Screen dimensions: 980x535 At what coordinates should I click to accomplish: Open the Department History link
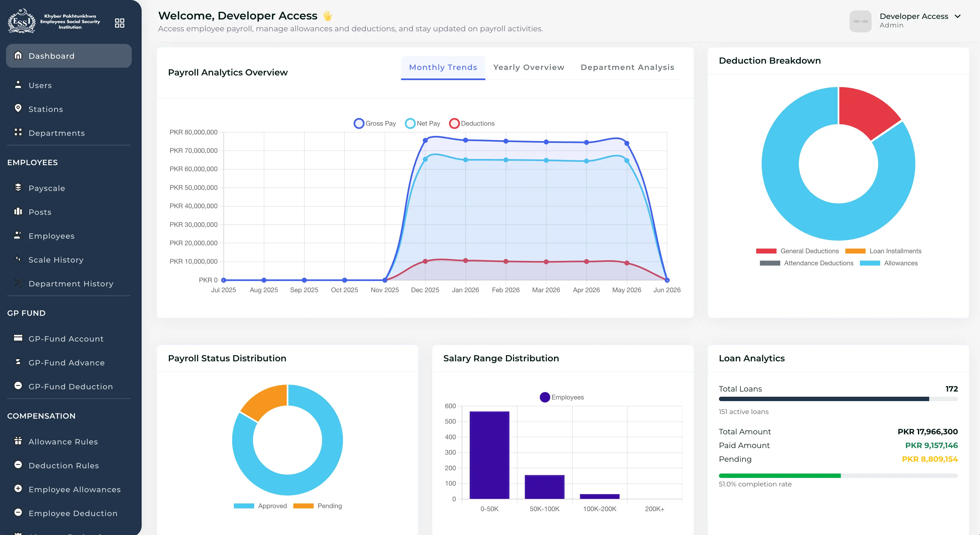point(69,284)
